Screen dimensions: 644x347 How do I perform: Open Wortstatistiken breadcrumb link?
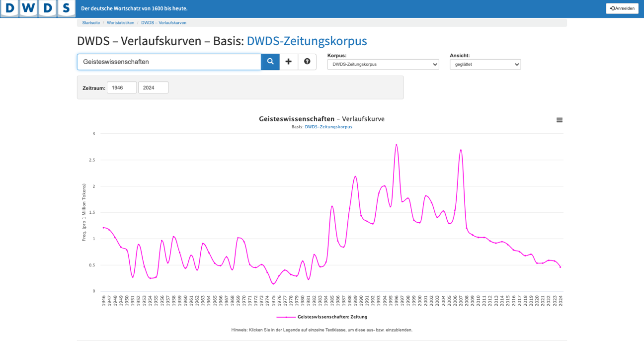click(x=120, y=23)
